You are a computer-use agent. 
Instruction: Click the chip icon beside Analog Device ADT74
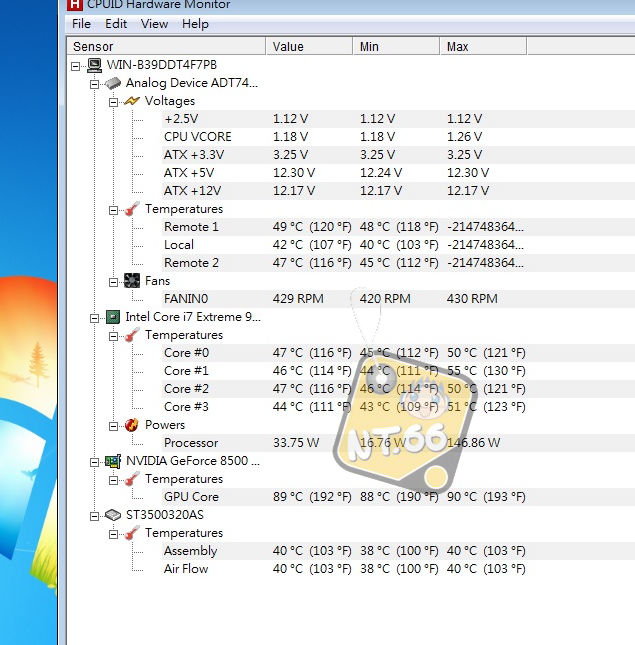[x=113, y=83]
